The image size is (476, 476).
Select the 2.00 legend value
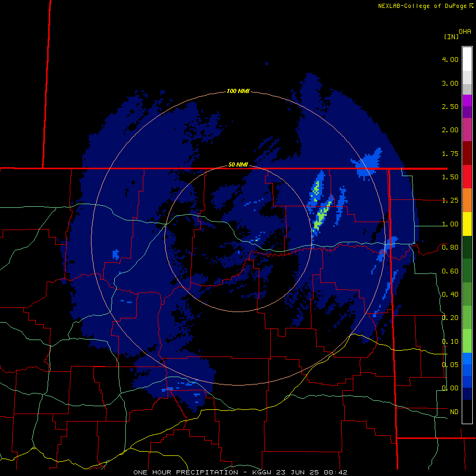pos(450,130)
